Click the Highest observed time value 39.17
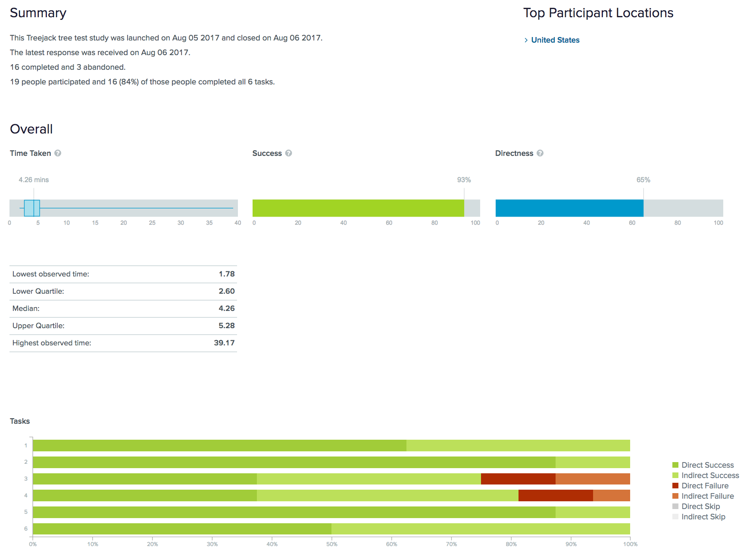756x559 pixels. click(224, 343)
